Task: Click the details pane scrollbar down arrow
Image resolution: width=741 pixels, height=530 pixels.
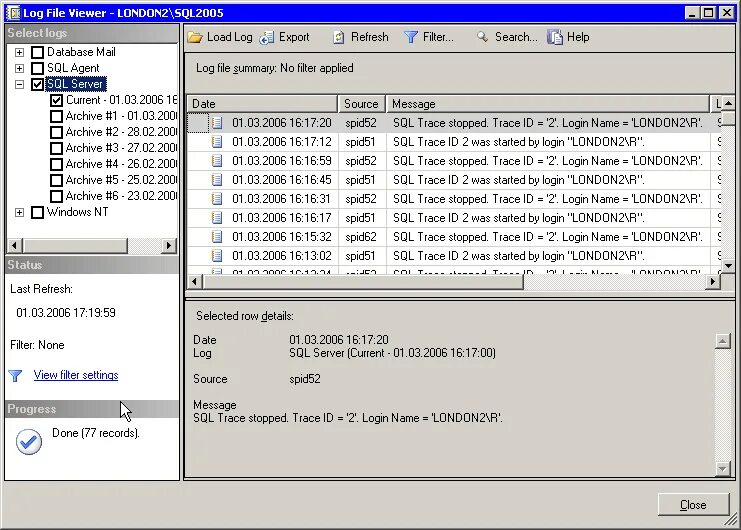Action: point(723,469)
